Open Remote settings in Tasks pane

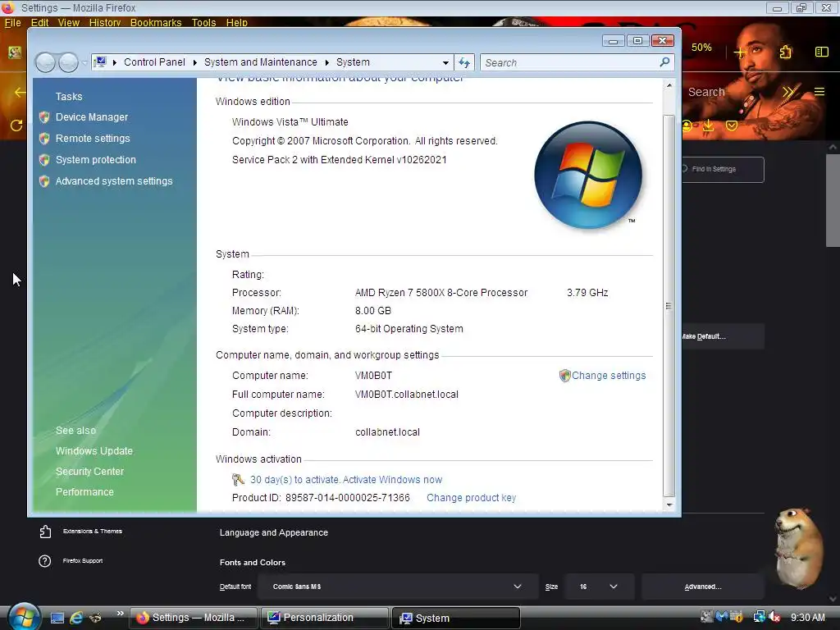point(93,138)
